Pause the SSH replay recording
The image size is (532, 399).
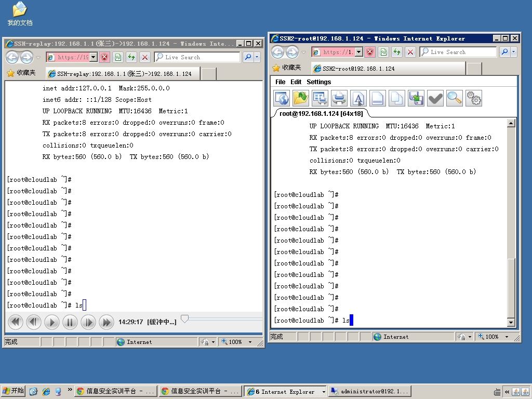(70, 322)
